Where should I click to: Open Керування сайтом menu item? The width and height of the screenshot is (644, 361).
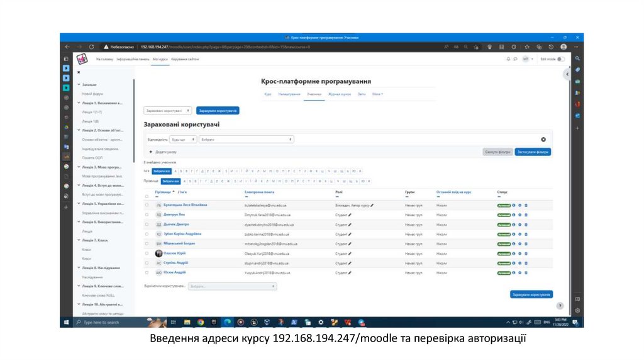[x=185, y=59]
